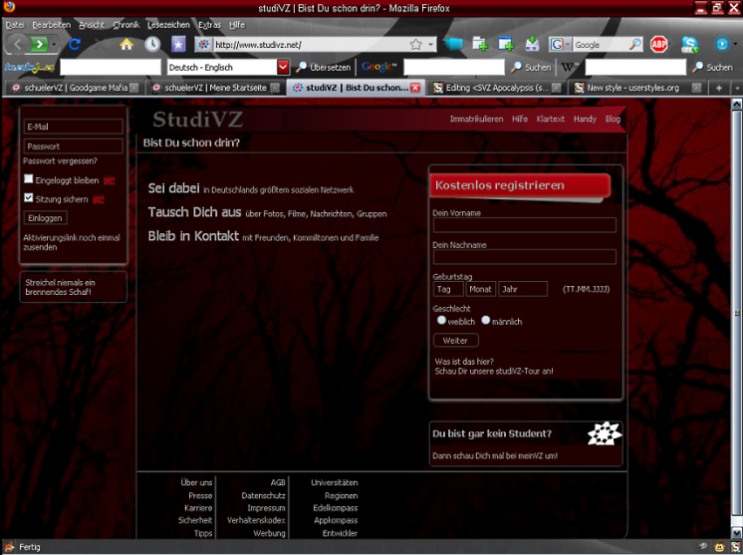Click the Passwort vergessen? link
743x555 pixels.
(x=60, y=161)
